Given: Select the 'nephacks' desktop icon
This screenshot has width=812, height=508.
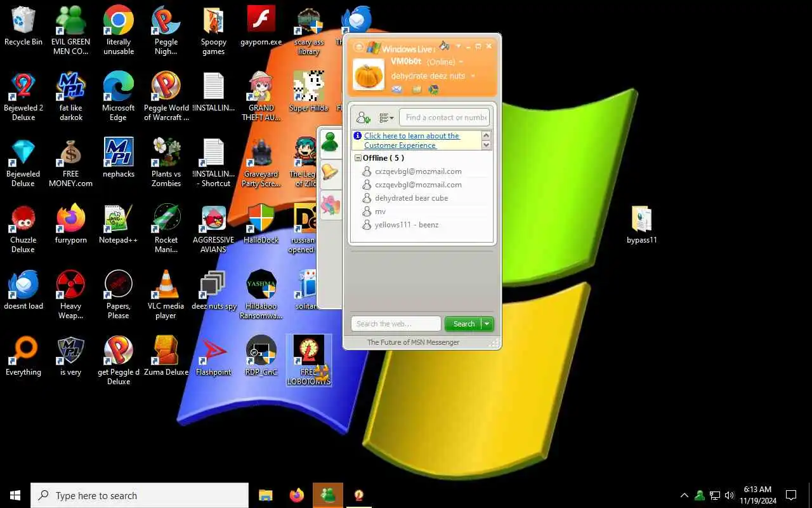Looking at the screenshot, I should 119,157.
